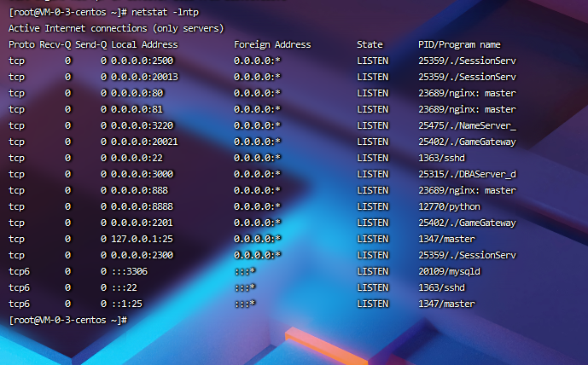This screenshot has width=588, height=365.
Task: Click local address 127.0.0.1:25
Action: pos(142,239)
